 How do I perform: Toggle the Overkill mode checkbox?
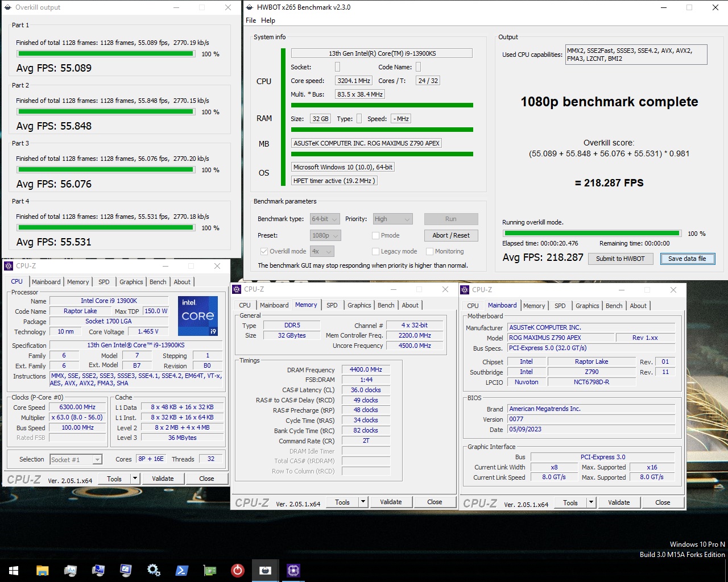[x=264, y=251]
